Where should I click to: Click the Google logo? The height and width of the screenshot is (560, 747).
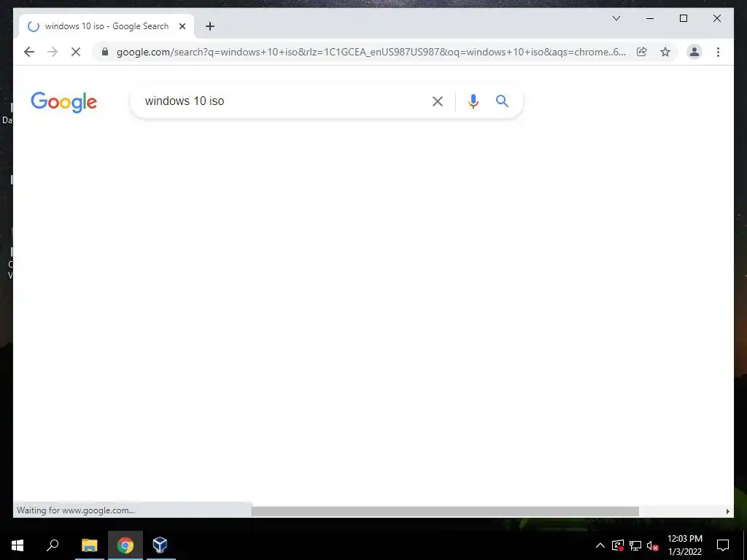[x=64, y=102]
